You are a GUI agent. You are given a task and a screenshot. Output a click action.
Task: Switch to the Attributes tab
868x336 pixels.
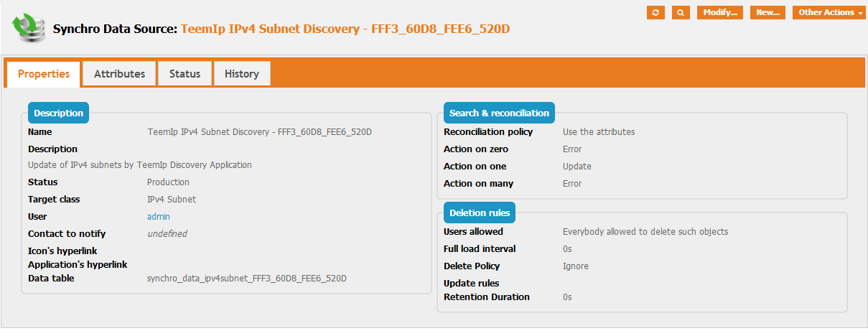click(119, 74)
